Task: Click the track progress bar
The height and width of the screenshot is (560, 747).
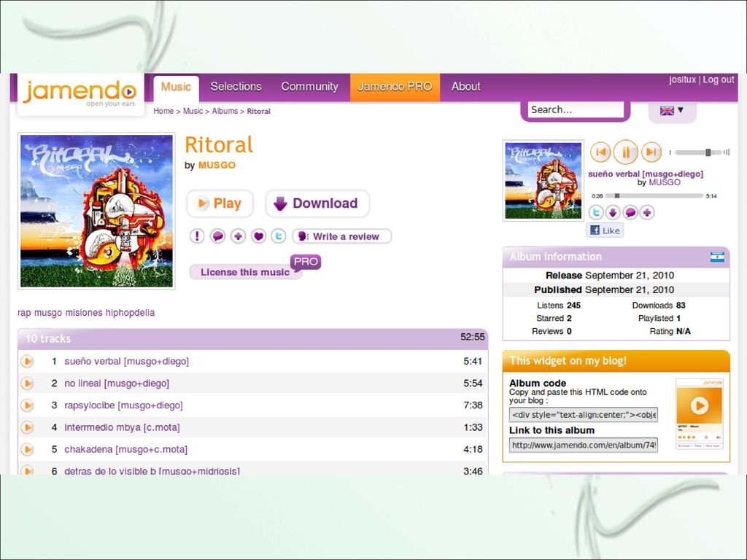Action: [x=654, y=195]
